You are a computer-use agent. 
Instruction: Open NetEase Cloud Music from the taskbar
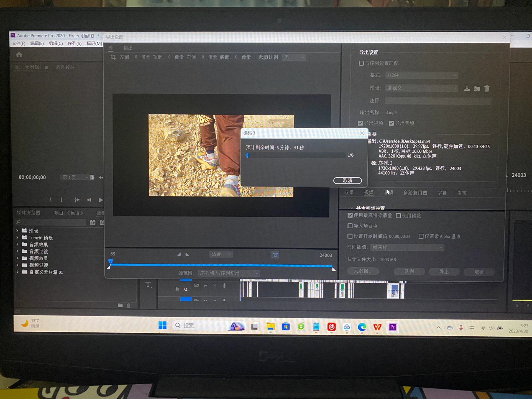tap(331, 327)
